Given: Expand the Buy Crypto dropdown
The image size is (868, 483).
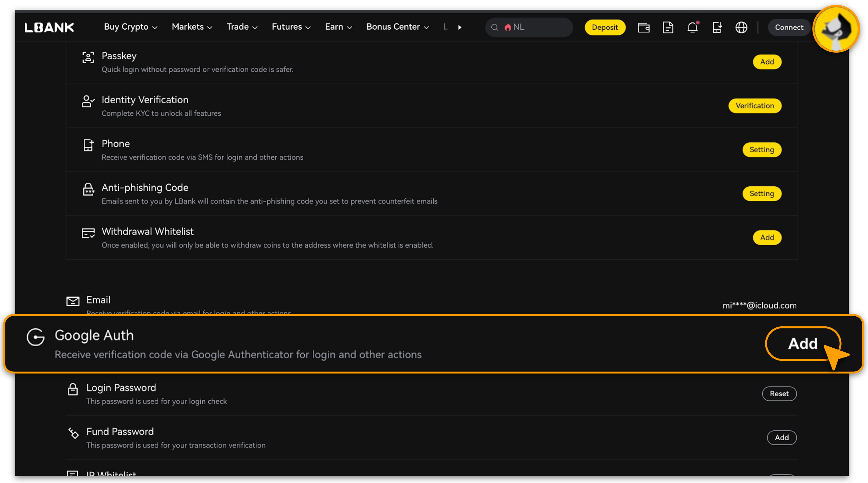Looking at the screenshot, I should (130, 27).
